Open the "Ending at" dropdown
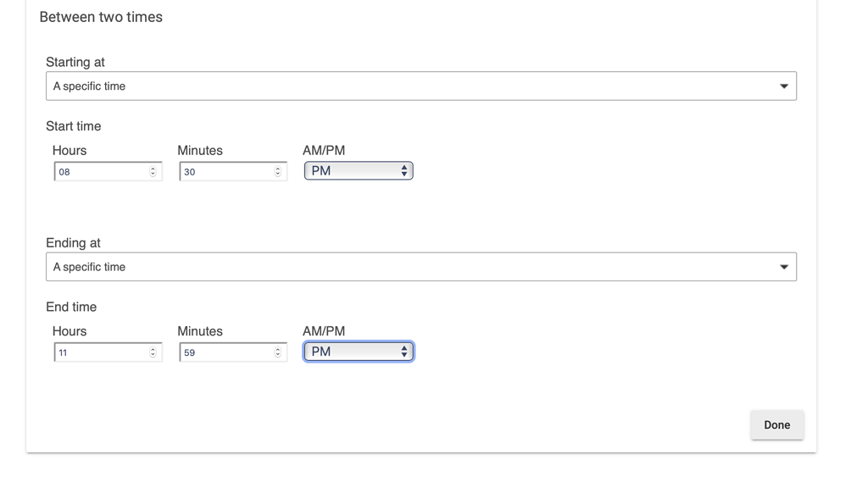868x488 pixels. tap(421, 266)
